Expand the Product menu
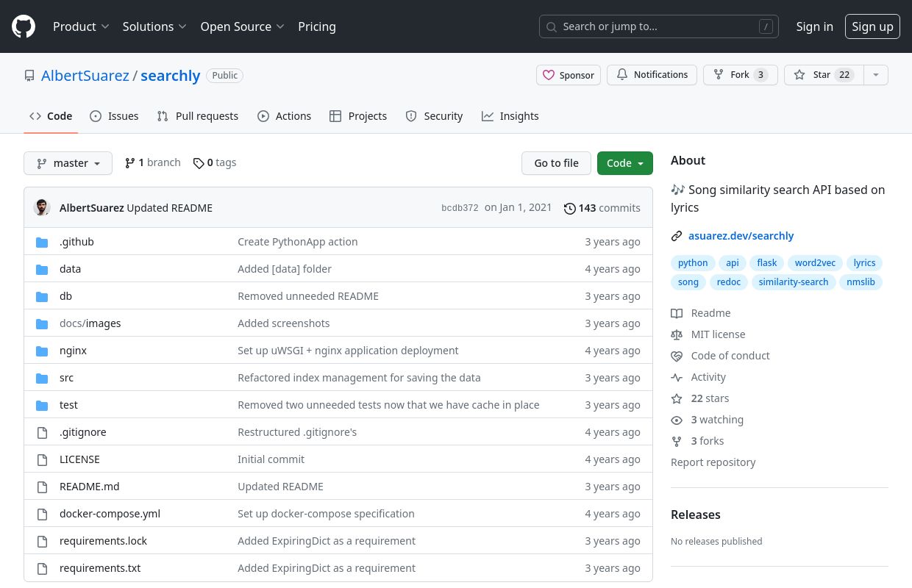 pyautogui.click(x=81, y=26)
